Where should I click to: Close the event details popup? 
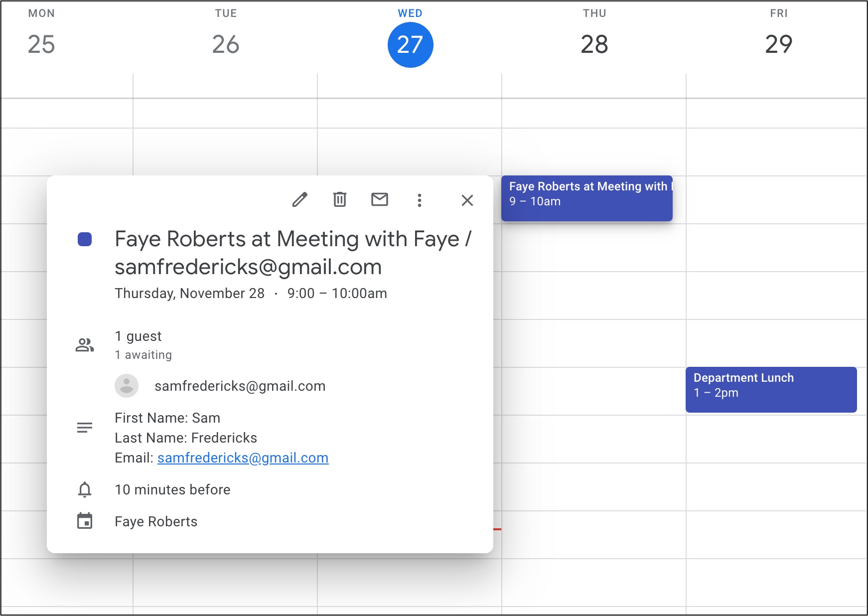tap(467, 200)
